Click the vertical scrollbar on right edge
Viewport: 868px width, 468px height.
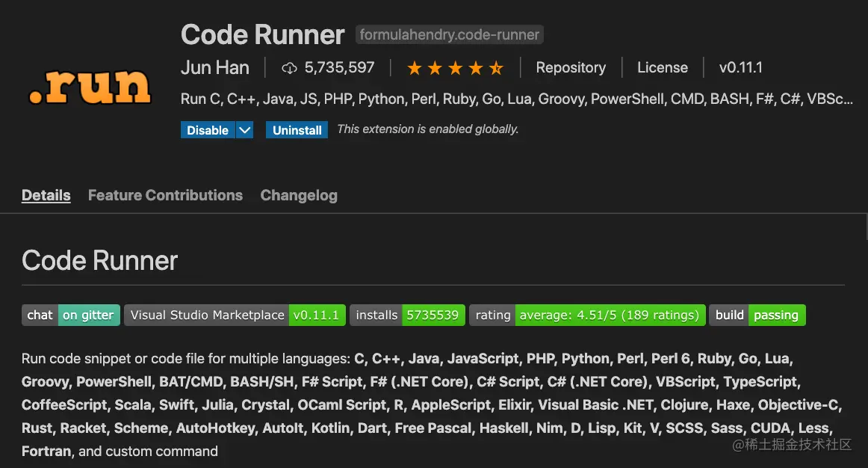coord(866,227)
